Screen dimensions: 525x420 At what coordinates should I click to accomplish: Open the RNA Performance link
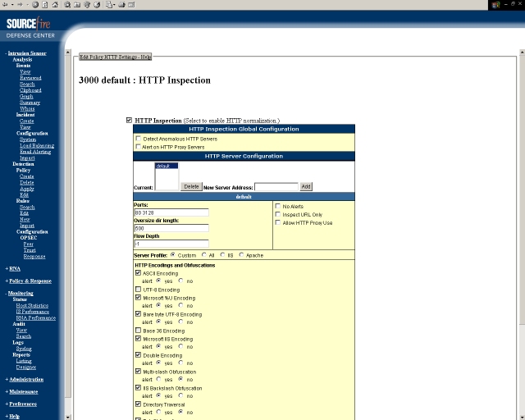tap(36, 317)
